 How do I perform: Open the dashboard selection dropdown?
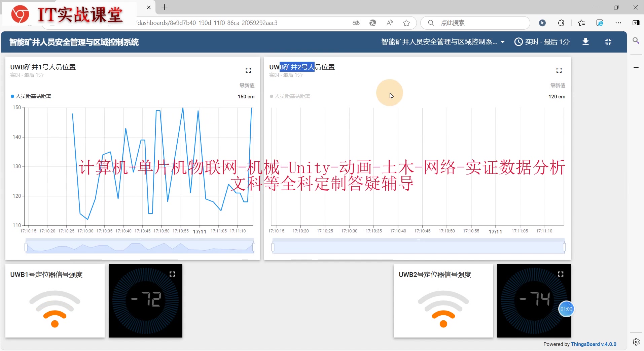[x=443, y=42]
